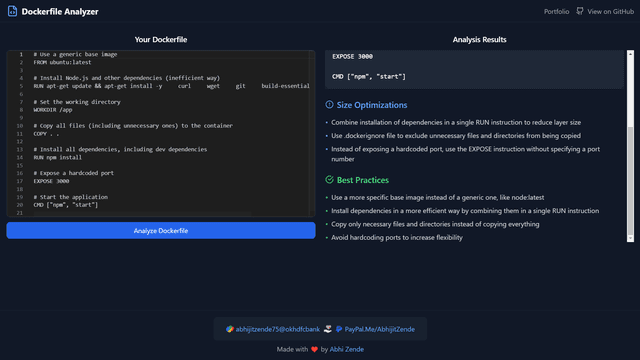
Task: Click the Use a more specific base image tip
Action: pos(438,198)
